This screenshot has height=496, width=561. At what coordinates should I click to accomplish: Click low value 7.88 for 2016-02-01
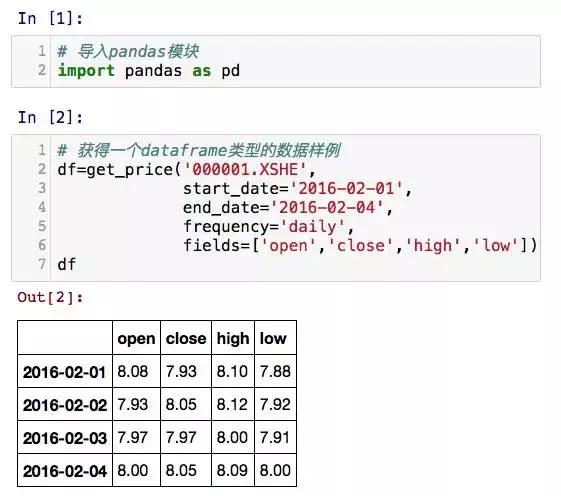tap(275, 371)
